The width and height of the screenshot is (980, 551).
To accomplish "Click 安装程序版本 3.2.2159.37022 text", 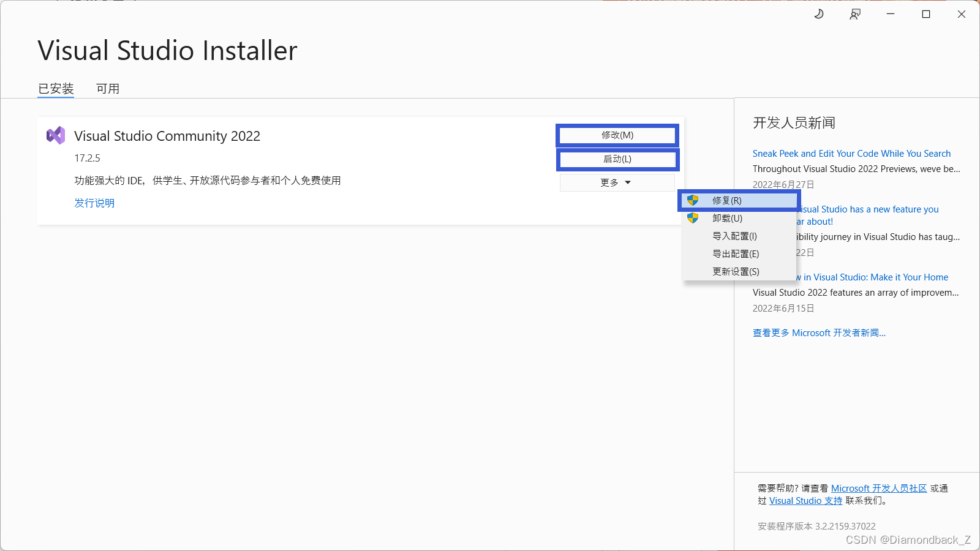I will (816, 527).
